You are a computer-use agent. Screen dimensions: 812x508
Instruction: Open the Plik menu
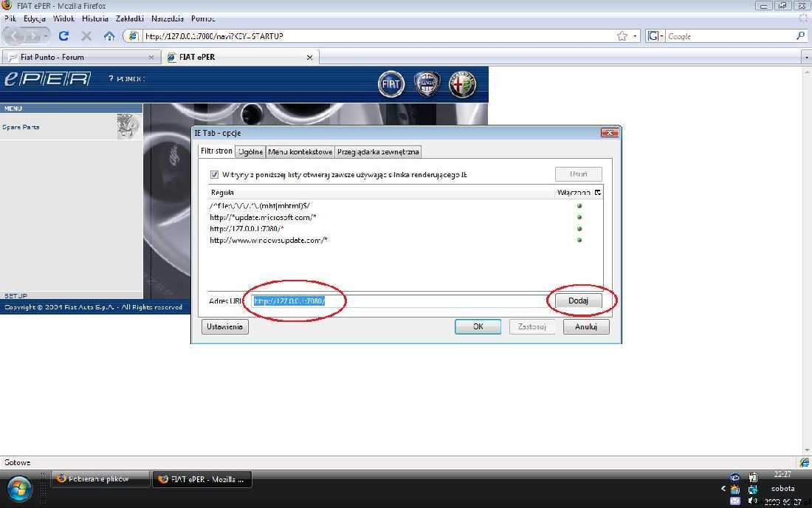click(10, 18)
